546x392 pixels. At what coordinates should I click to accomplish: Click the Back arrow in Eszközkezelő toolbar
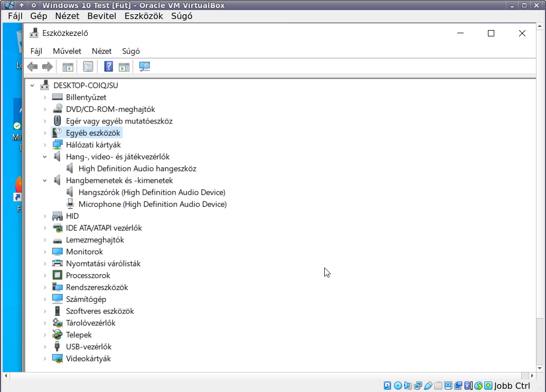[32, 66]
